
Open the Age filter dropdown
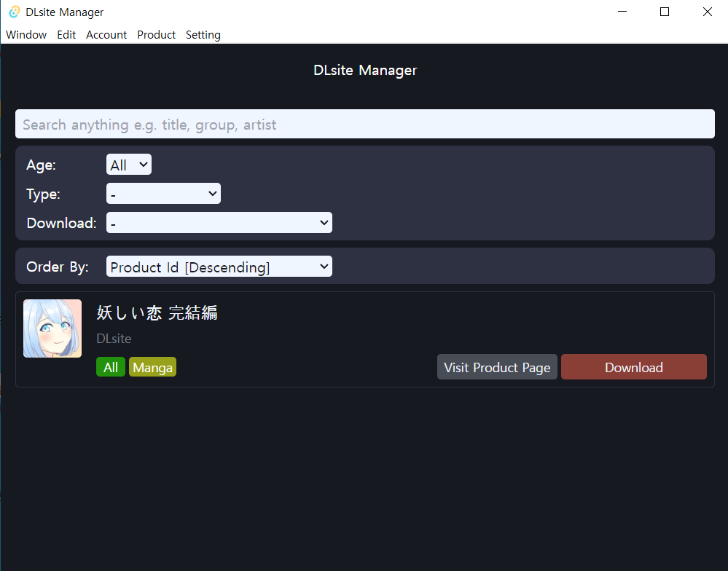pyautogui.click(x=128, y=164)
